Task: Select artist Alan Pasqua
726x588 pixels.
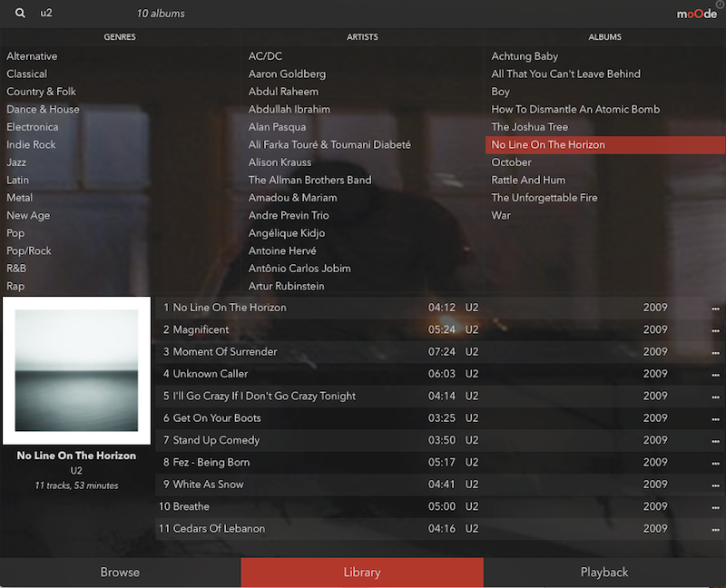Action: click(277, 127)
